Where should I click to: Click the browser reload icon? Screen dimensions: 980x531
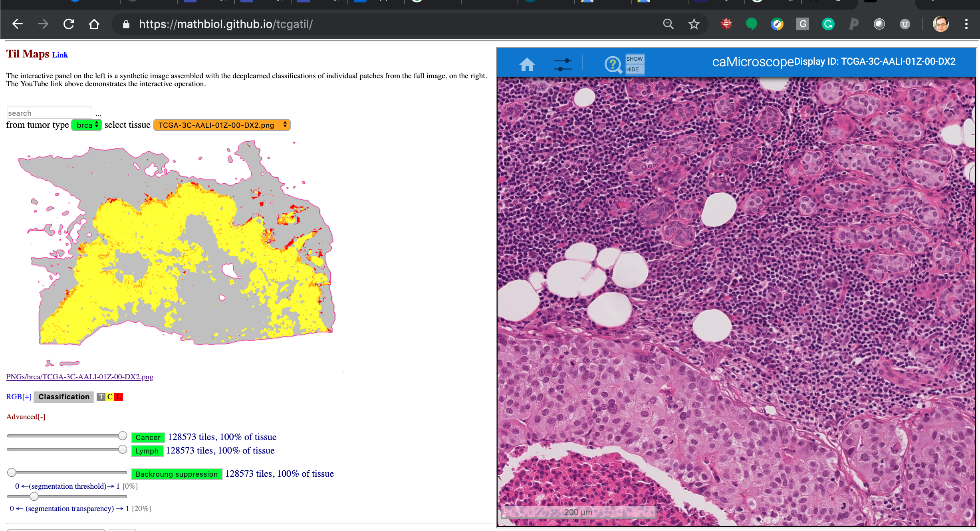point(69,24)
